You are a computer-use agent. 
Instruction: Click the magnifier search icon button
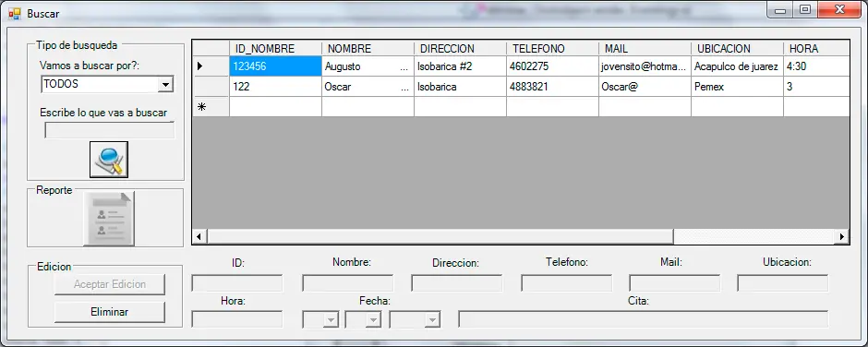(109, 160)
